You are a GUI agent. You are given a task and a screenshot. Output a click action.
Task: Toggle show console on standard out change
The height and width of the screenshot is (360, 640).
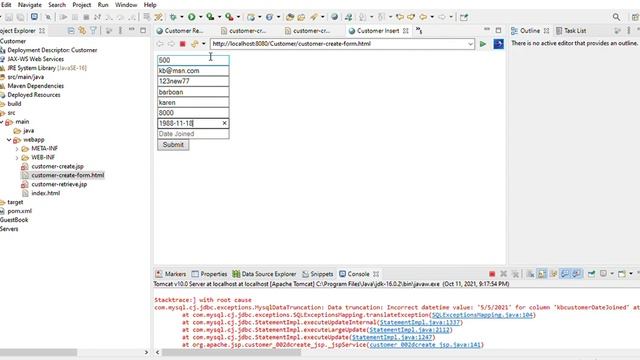[x=565, y=274]
